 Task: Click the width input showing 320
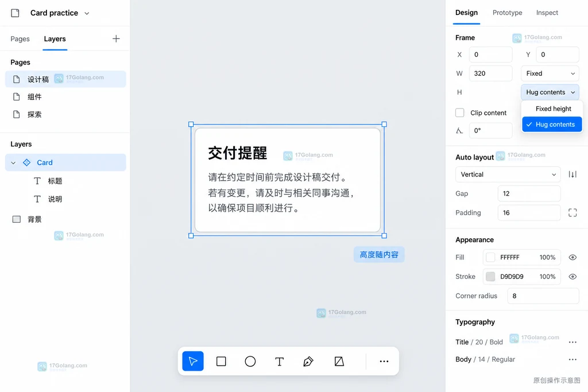(490, 73)
